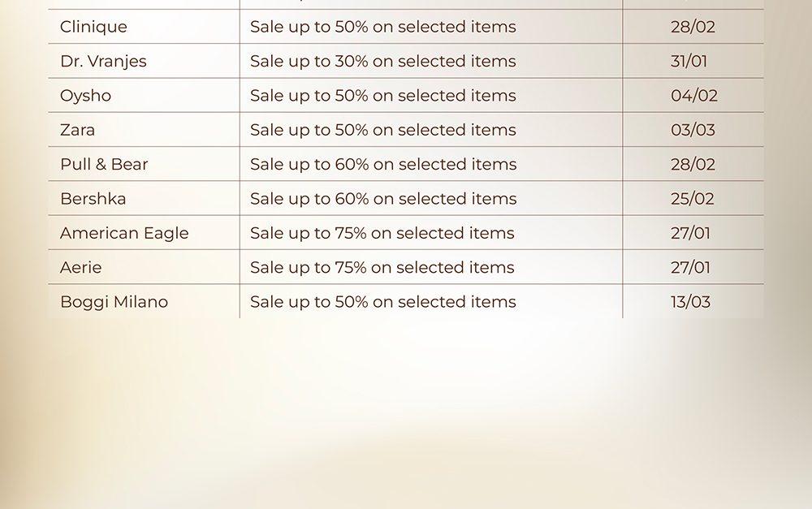The height and width of the screenshot is (509, 812).
Task: Select Zara's sale up to 50% text
Action: (382, 130)
